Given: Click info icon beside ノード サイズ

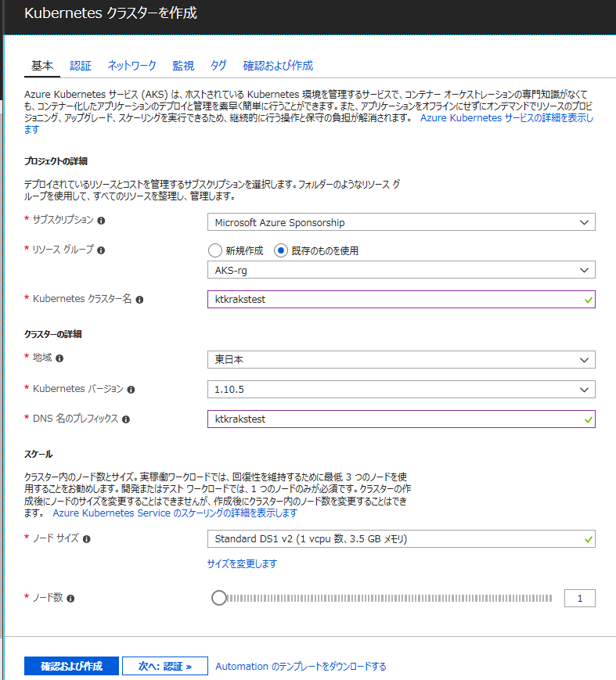Looking at the screenshot, I should tap(86, 539).
